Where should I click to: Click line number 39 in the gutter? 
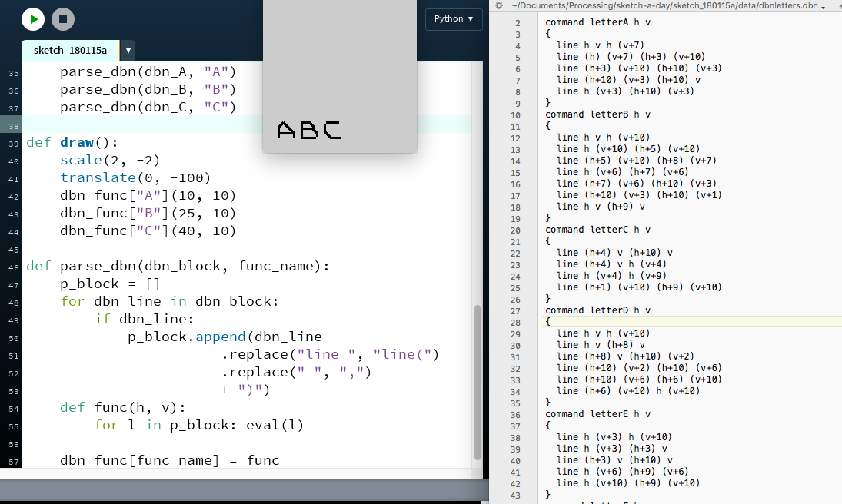click(x=13, y=144)
